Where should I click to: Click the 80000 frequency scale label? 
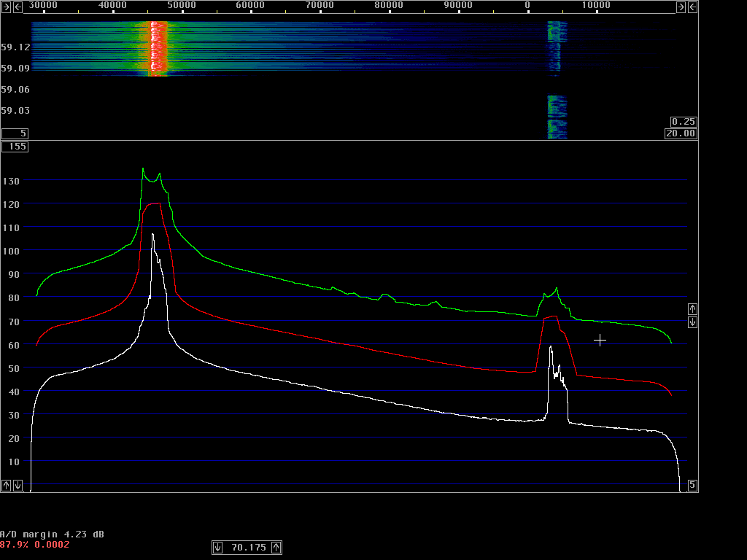pyautogui.click(x=389, y=5)
